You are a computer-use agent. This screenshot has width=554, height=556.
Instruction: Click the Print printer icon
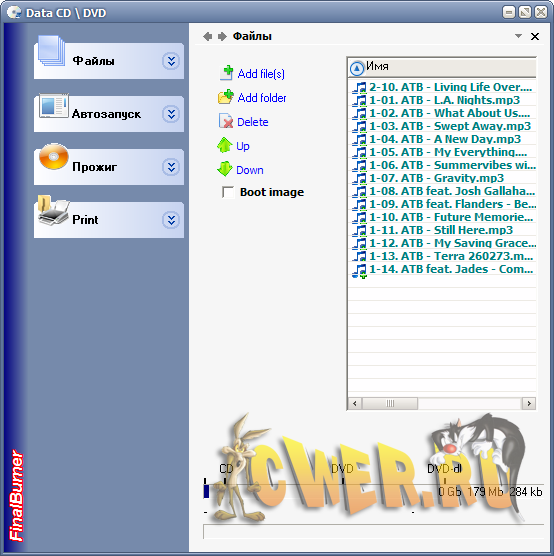(x=53, y=211)
